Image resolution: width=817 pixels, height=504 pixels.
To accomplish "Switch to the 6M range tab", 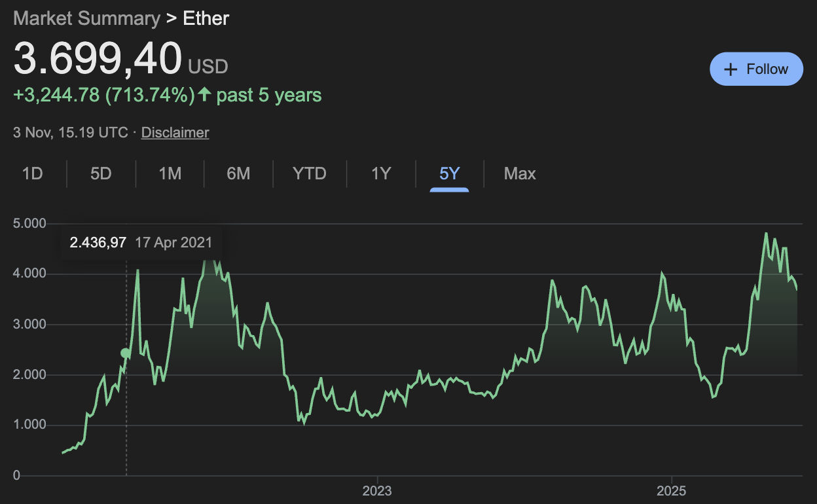I will point(238,173).
